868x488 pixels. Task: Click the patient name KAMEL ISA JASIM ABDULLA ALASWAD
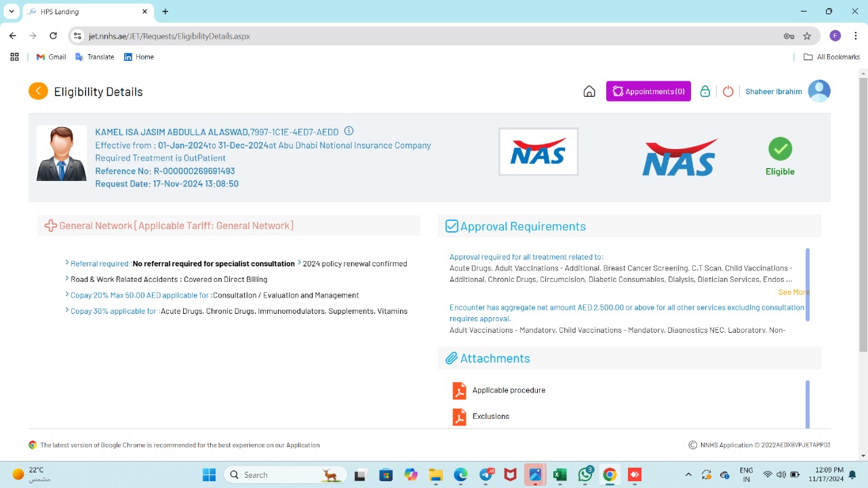[x=172, y=132]
